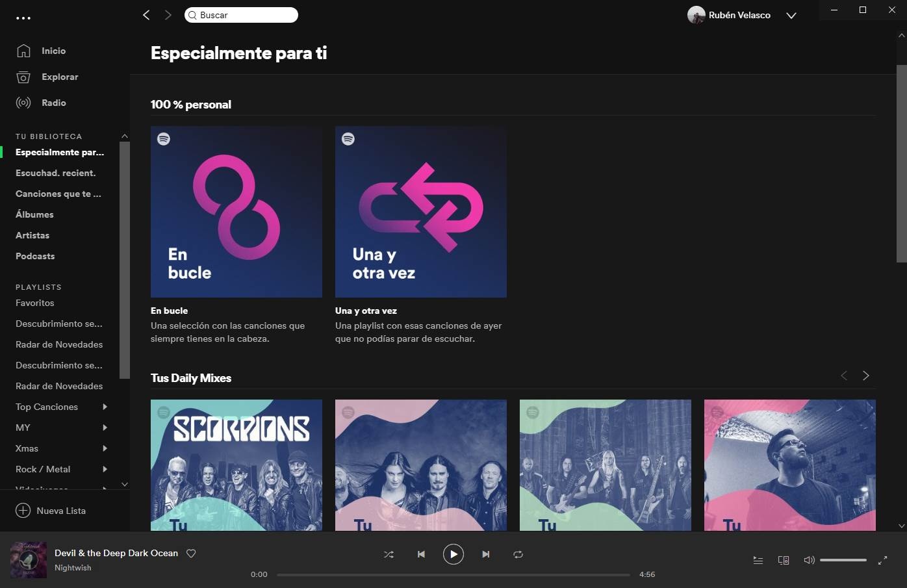Click sidebar scroll down arrow

pos(125,484)
